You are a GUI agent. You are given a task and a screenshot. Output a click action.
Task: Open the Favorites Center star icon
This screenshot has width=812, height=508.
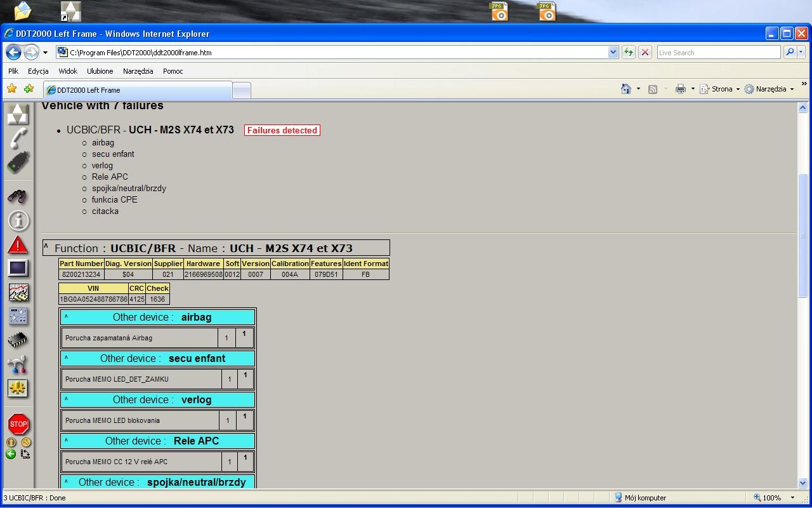(x=11, y=89)
